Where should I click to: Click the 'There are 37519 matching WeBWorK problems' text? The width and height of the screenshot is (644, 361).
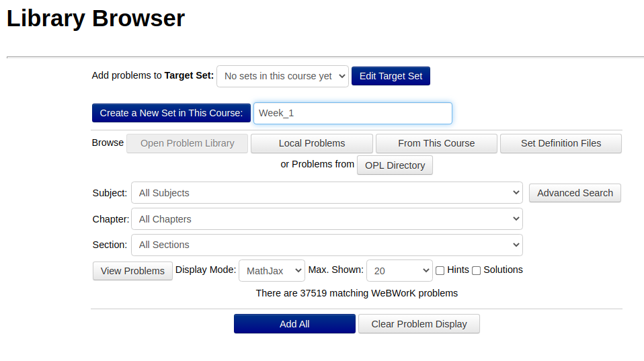pos(356,293)
